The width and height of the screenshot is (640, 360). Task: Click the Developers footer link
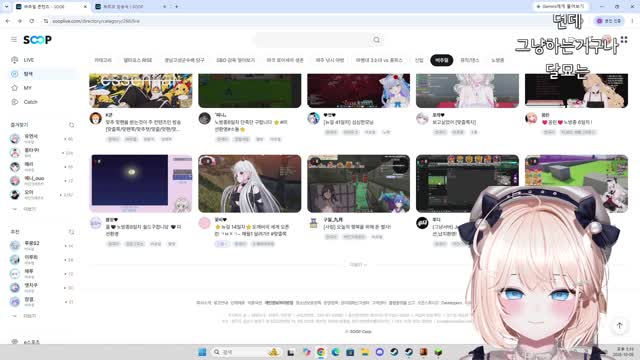pos(451,303)
